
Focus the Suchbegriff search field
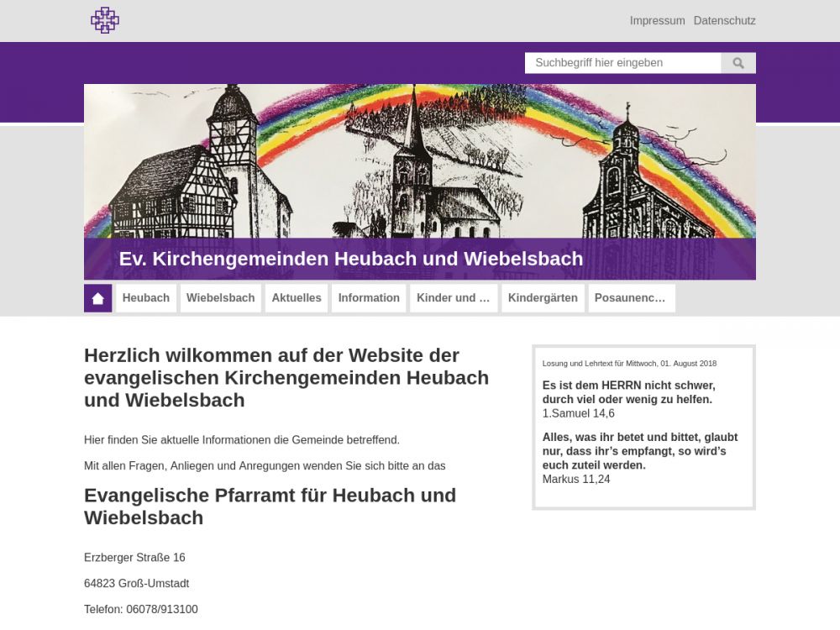622,63
